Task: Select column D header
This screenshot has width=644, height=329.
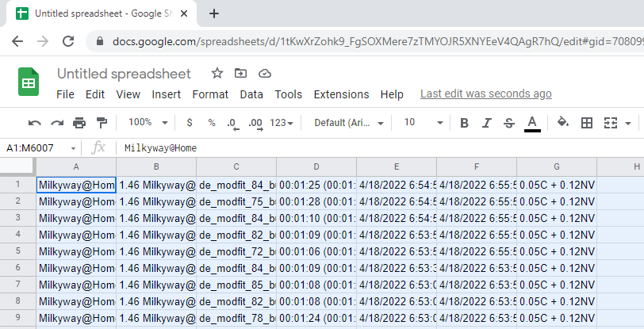Action: coord(316,166)
